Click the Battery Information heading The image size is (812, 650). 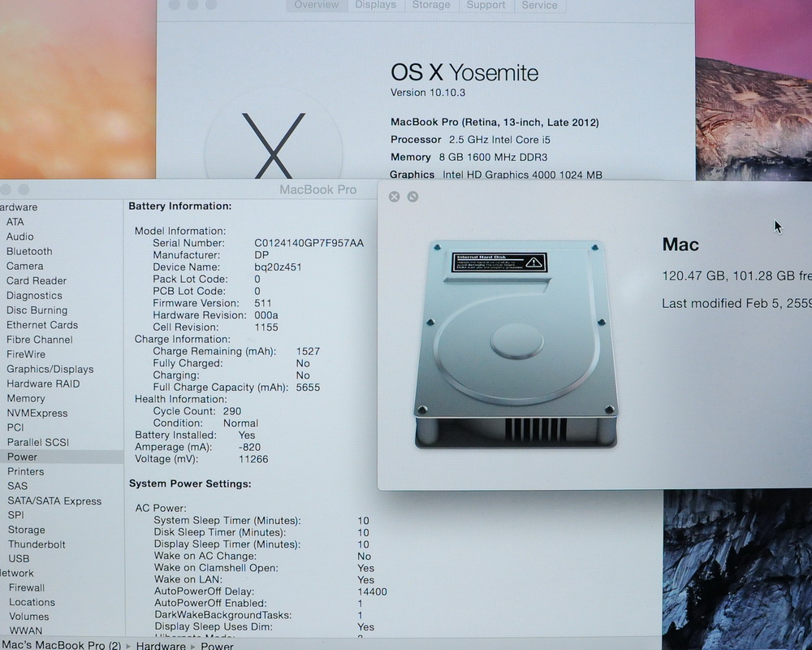pos(179,206)
